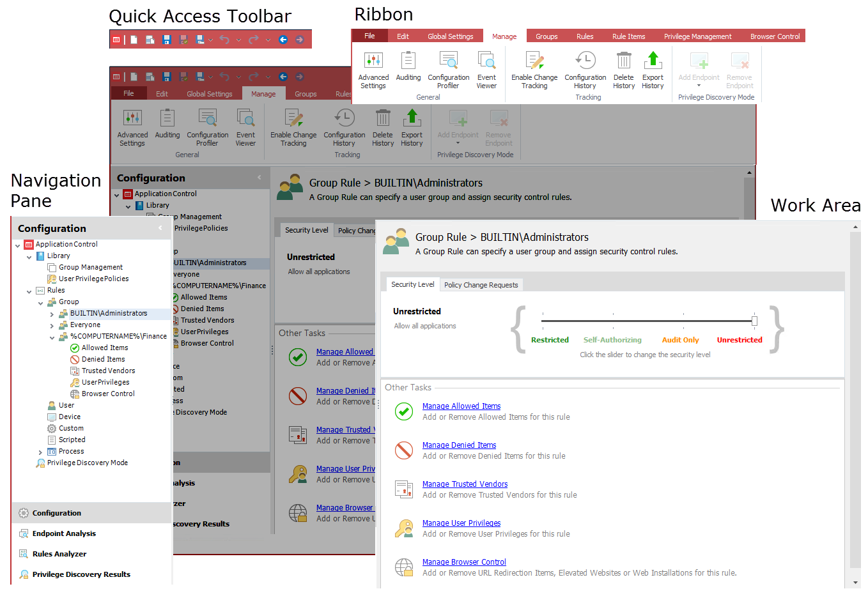Click Remove Endpoint in the enlarged Ribbon callout

point(740,70)
